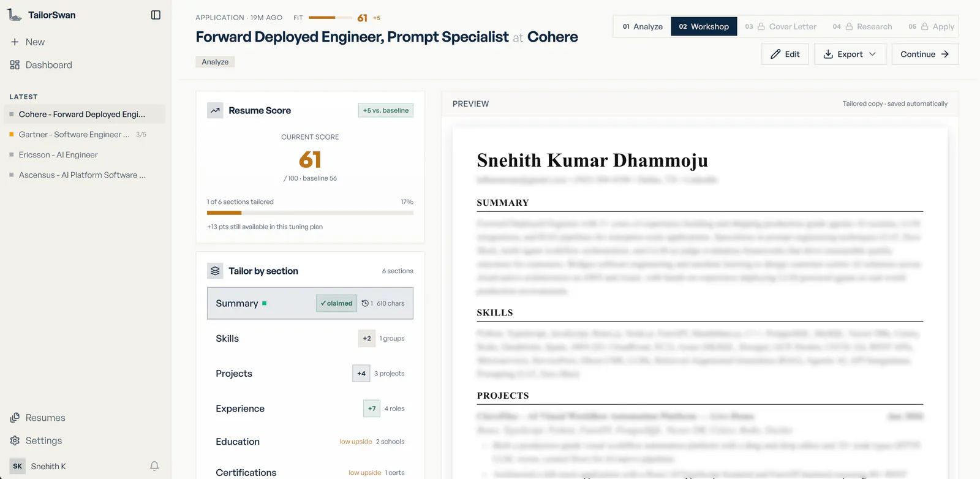Open the Skills section for tailoring
This screenshot has width=980, height=479.
pyautogui.click(x=310, y=338)
